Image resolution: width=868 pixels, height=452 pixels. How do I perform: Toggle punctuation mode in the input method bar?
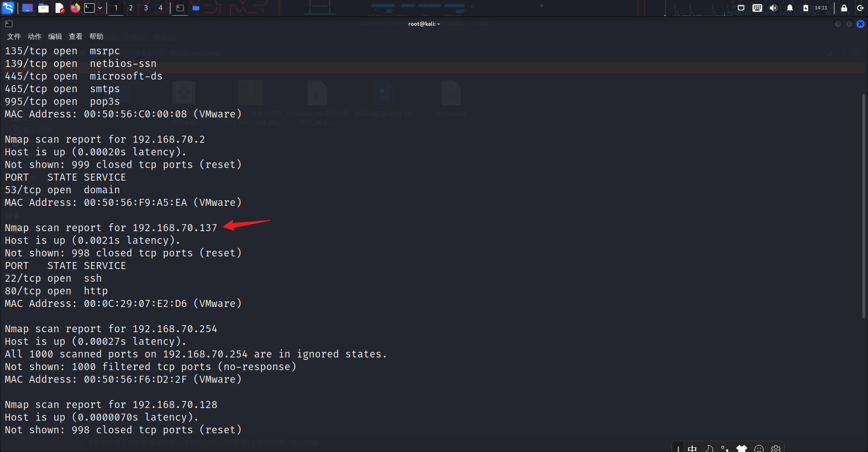[724, 448]
